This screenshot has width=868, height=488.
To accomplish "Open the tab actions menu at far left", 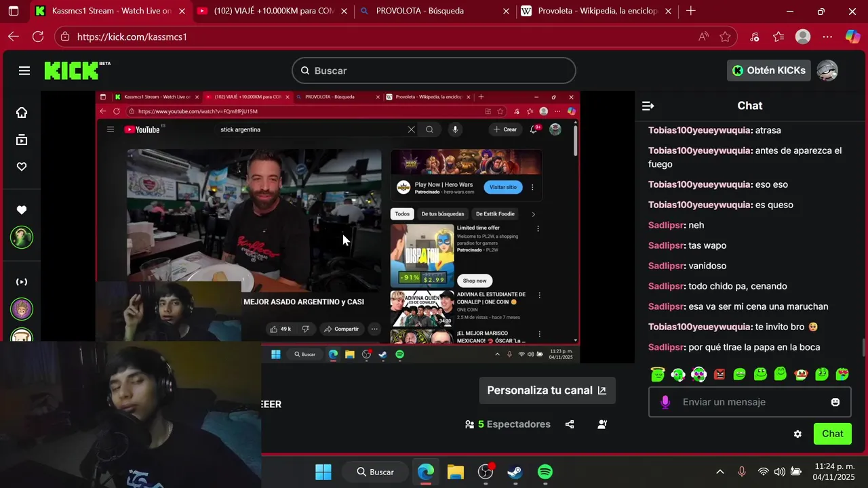I will [x=14, y=11].
